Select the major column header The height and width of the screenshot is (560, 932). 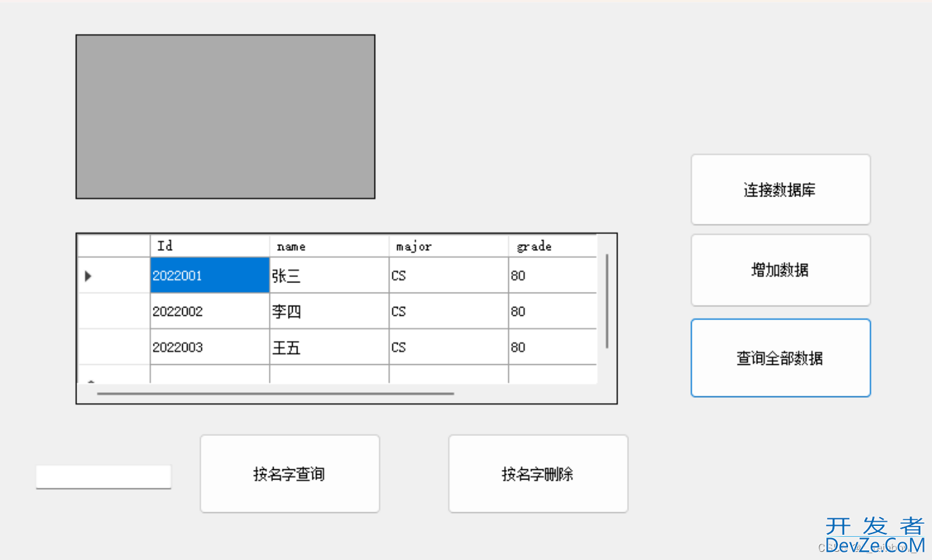tap(449, 246)
